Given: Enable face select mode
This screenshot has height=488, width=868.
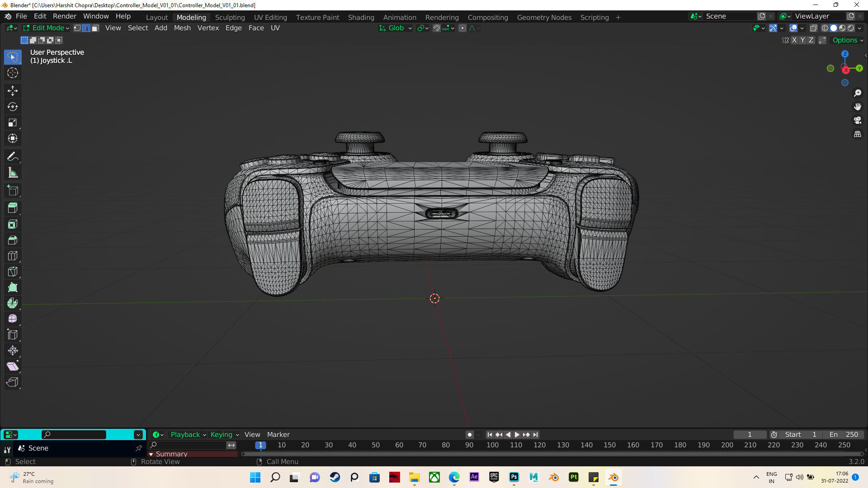Looking at the screenshot, I should point(95,28).
